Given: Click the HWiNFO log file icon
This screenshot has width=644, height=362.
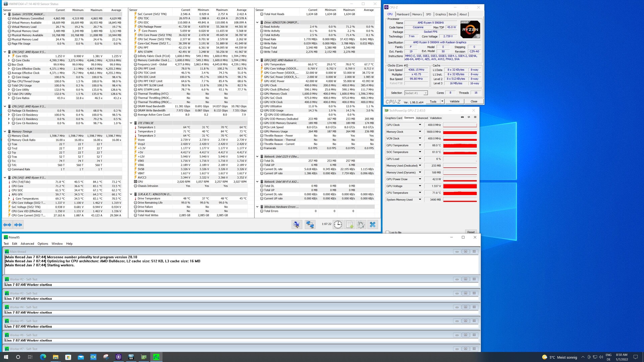Looking at the screenshot, I should (350, 225).
